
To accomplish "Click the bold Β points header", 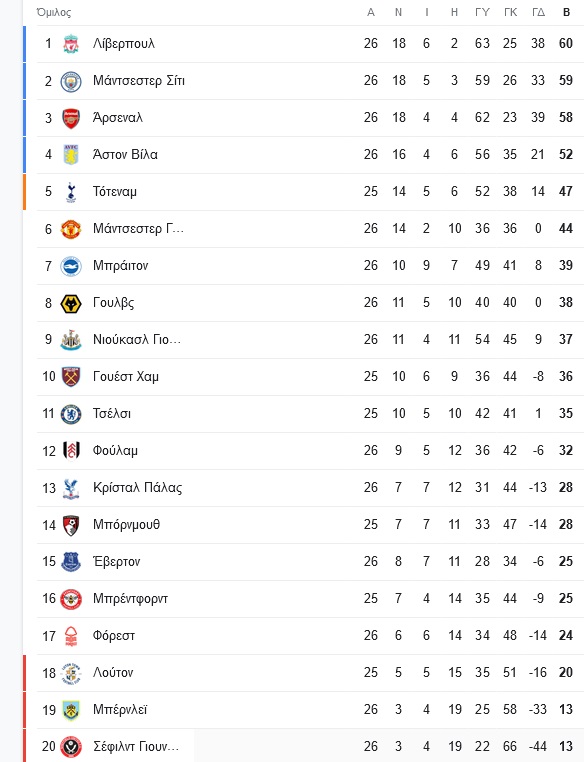I will pos(567,12).
